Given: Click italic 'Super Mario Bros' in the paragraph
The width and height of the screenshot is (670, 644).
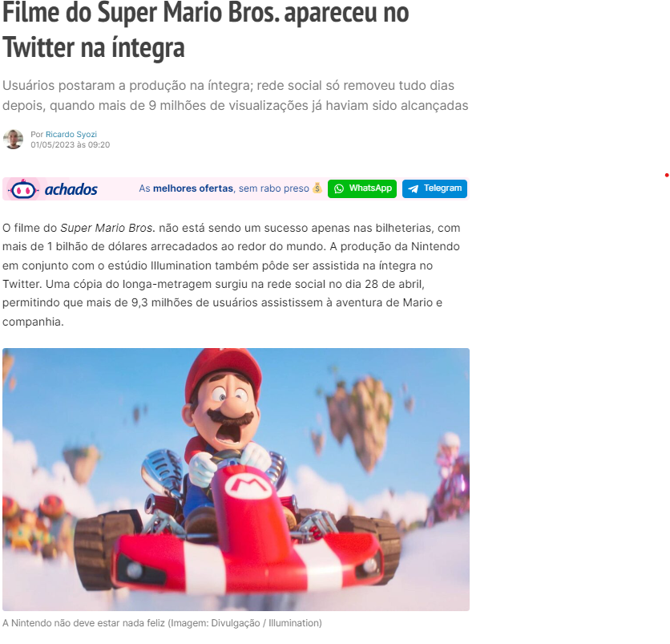Looking at the screenshot, I should click(107, 228).
